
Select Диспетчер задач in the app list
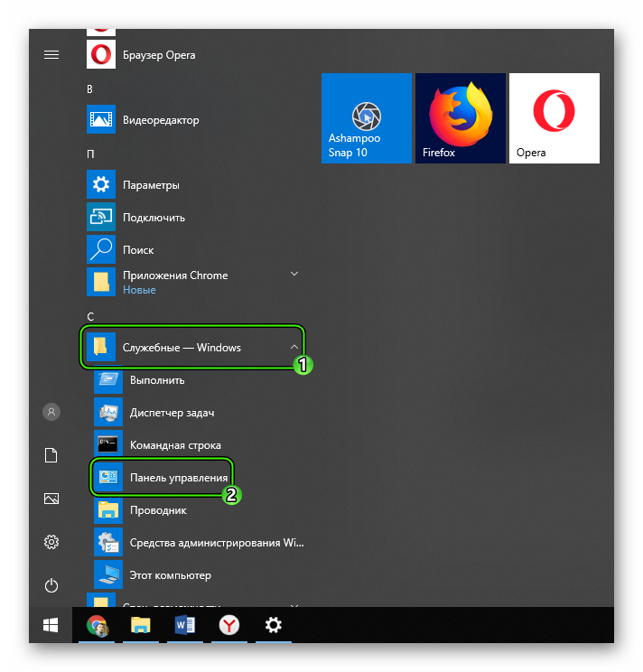(170, 413)
